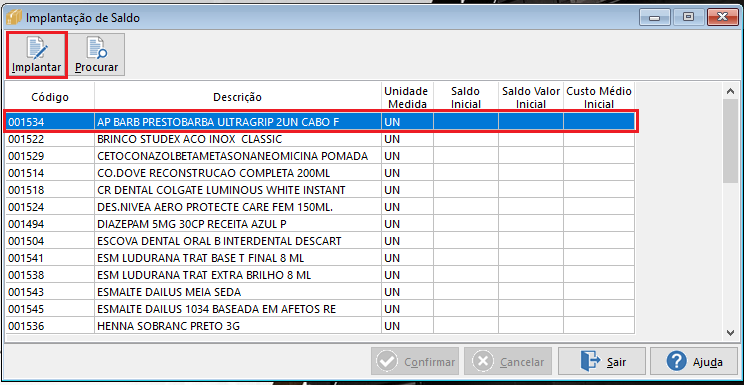Select HENNA SOBRANC PRETO 3G row
Viewport: 744px width, 385px height.
320,326
